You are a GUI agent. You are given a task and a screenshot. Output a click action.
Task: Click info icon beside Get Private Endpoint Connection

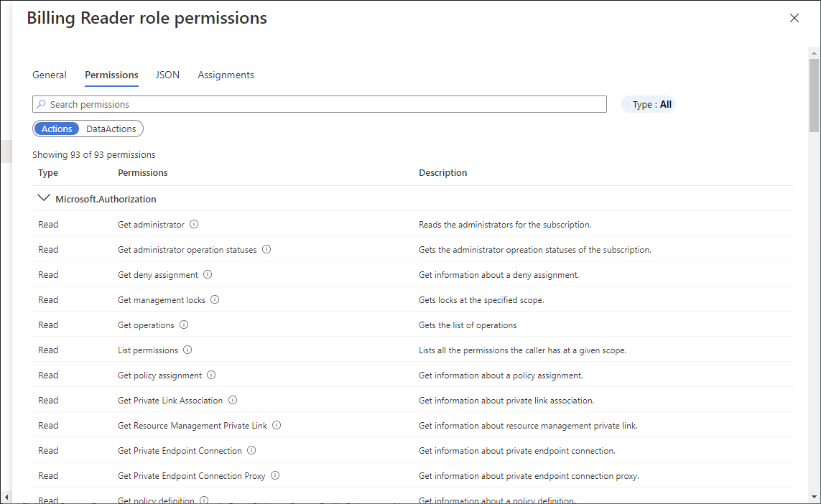click(251, 450)
